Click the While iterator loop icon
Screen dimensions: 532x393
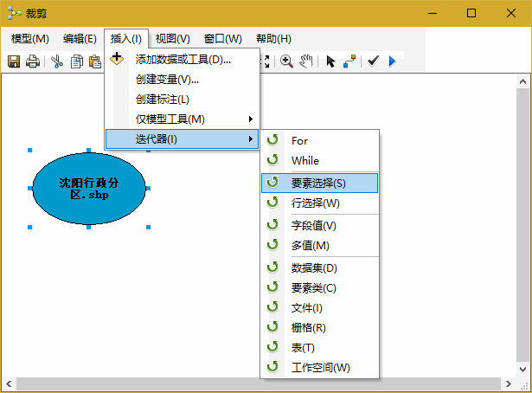pyautogui.click(x=272, y=159)
